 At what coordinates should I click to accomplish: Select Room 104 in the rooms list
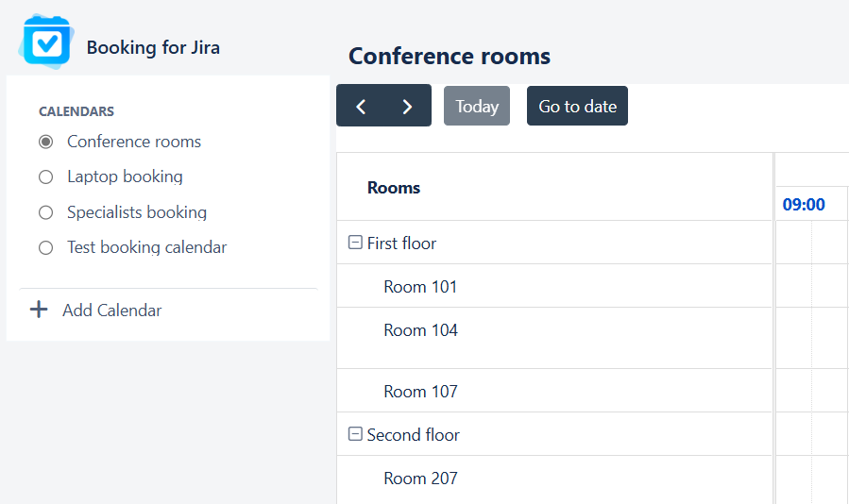coord(420,330)
